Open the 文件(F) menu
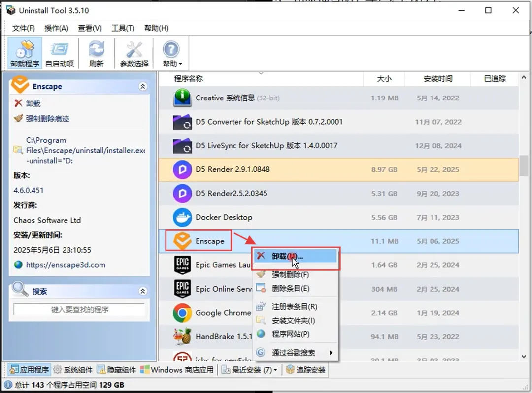532x393 pixels. coord(24,28)
